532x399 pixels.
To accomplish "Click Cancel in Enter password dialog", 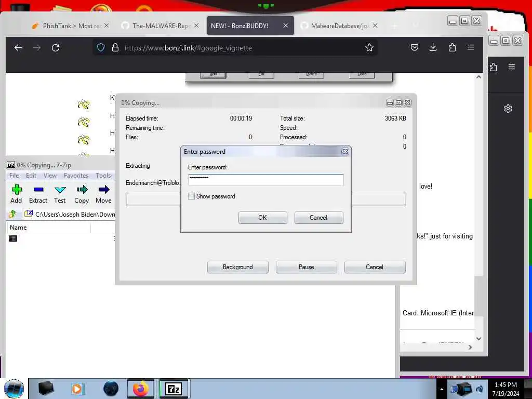I will (318, 218).
